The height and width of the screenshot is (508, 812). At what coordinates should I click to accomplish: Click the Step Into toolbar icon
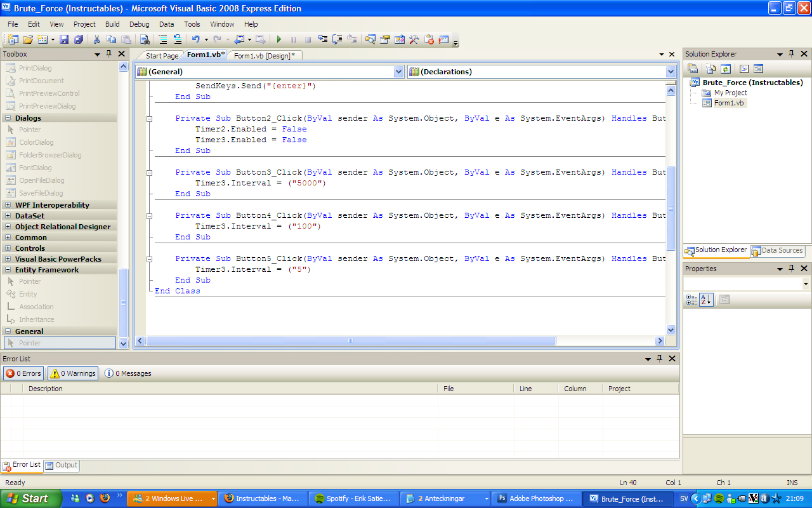pyautogui.click(x=323, y=39)
